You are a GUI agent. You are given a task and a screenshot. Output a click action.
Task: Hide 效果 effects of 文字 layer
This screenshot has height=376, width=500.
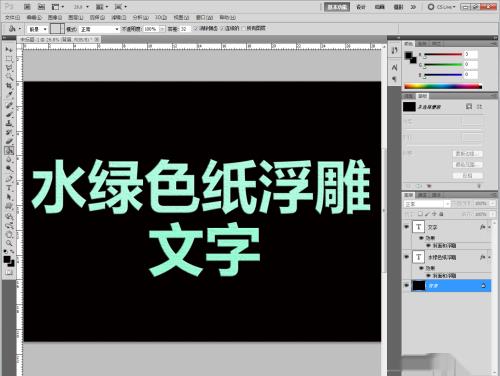(422, 238)
